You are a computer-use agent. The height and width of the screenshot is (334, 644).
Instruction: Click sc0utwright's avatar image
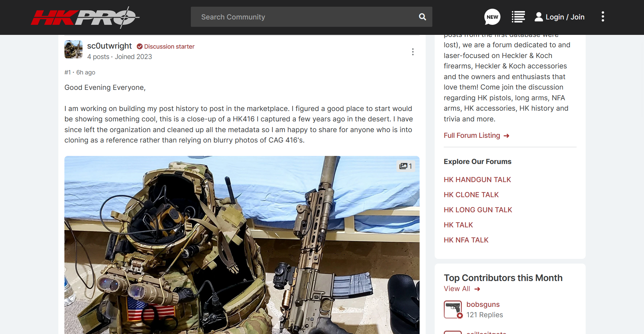point(73,49)
